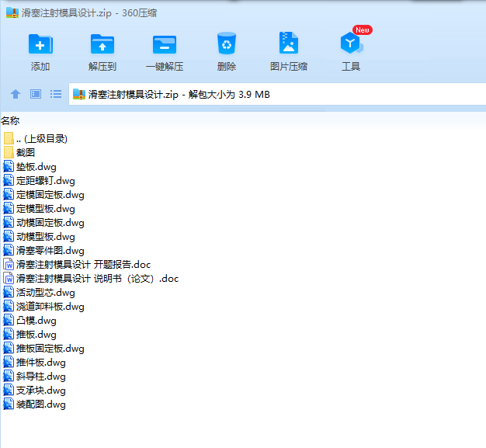This screenshot has height=448, width=486.
Task: Open the 工具 (Tools) icon
Action: (351, 43)
